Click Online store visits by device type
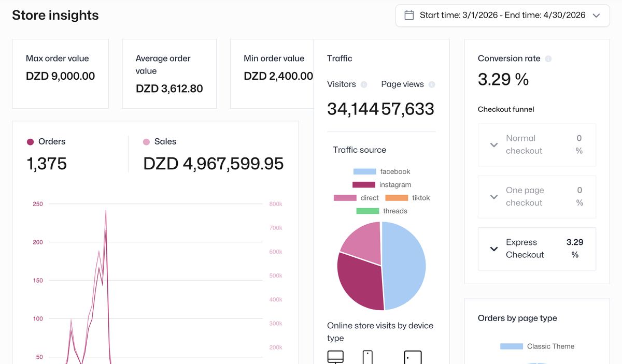This screenshot has height=364, width=622. 380,332
